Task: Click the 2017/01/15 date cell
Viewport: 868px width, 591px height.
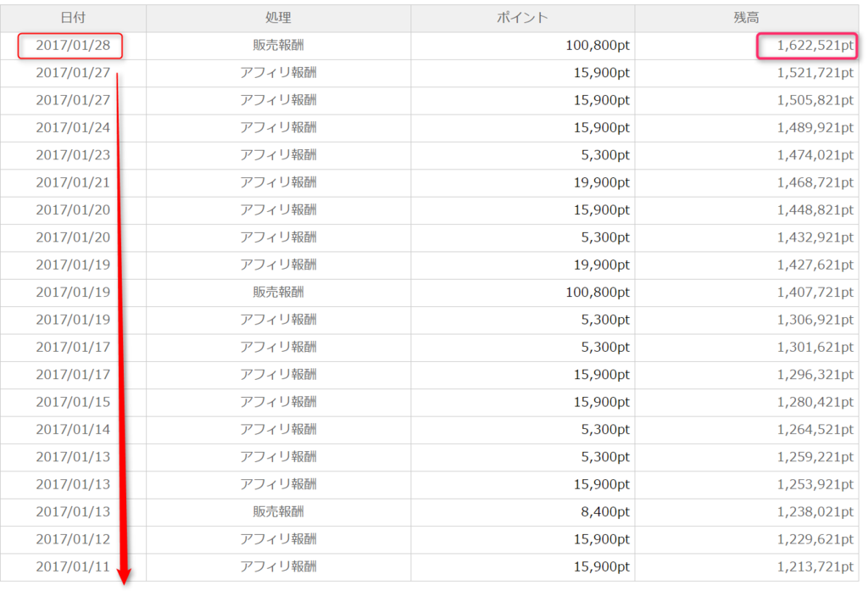Action: (73, 402)
